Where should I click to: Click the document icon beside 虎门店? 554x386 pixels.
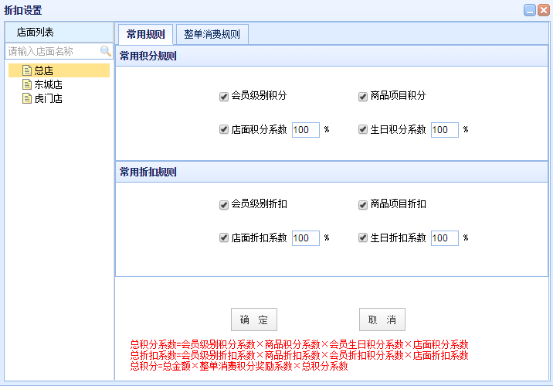tap(27, 99)
